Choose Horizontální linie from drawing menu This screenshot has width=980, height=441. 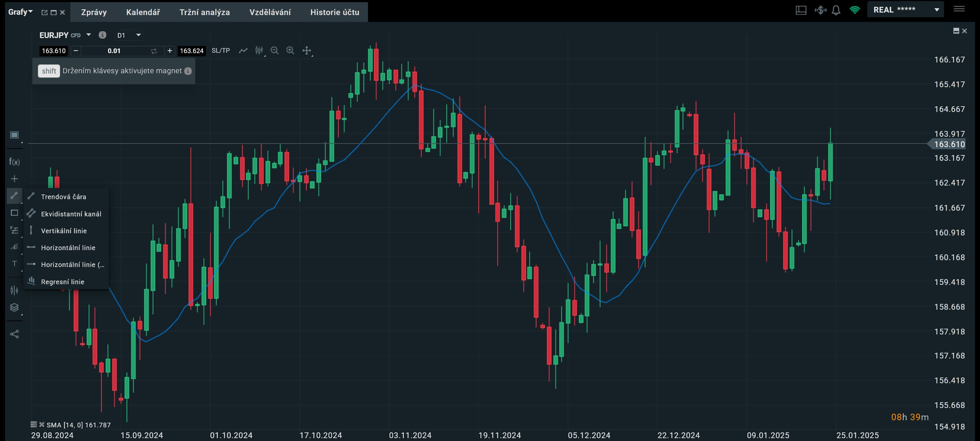pos(68,248)
